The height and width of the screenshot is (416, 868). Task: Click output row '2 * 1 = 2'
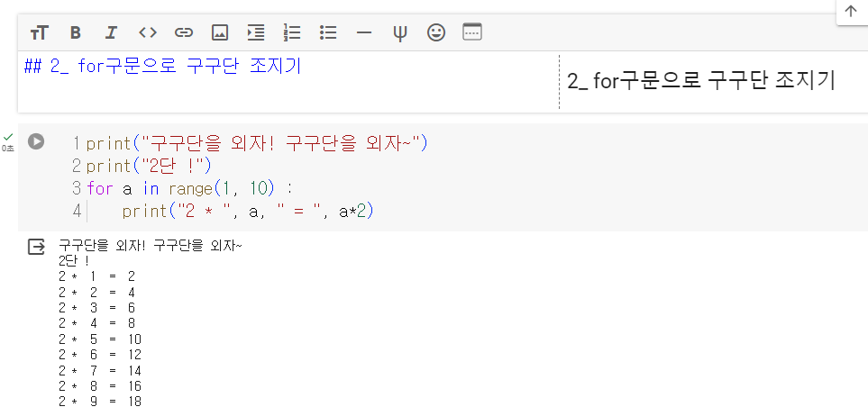pos(96,276)
